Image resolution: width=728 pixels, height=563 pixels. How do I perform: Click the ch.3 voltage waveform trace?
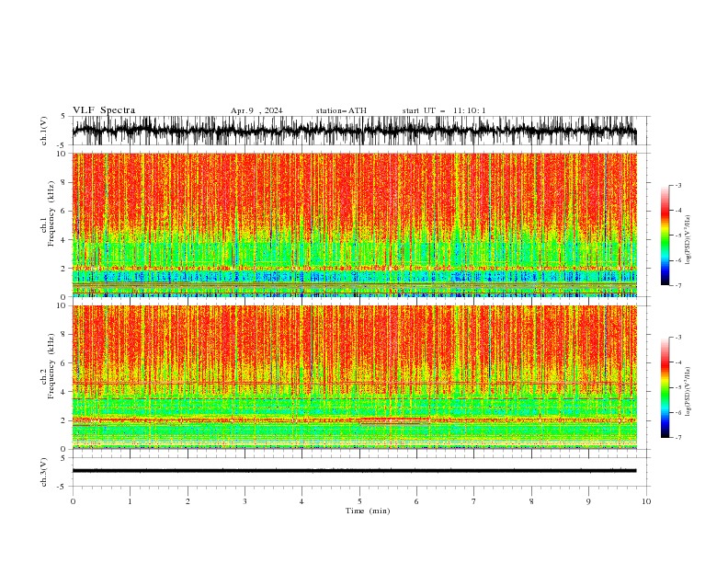(x=355, y=471)
